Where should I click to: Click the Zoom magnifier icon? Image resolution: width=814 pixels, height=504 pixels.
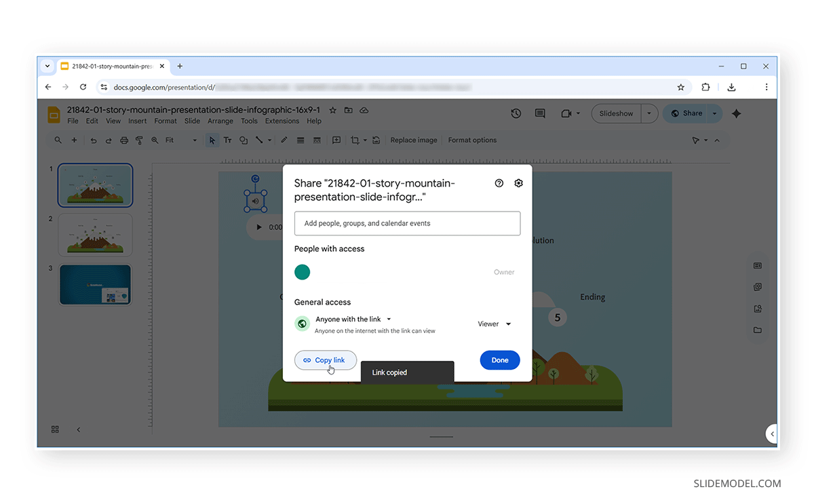(x=154, y=140)
